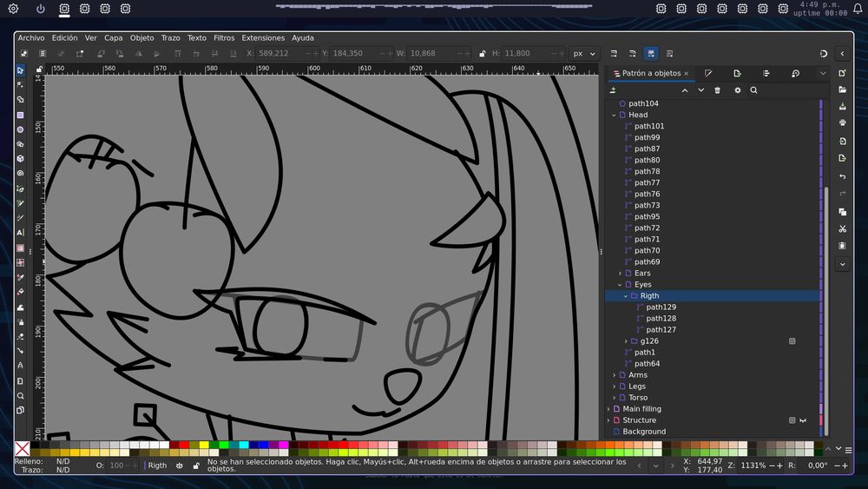
Task: Toggle the width-height lock ratio
Action: pos(482,54)
